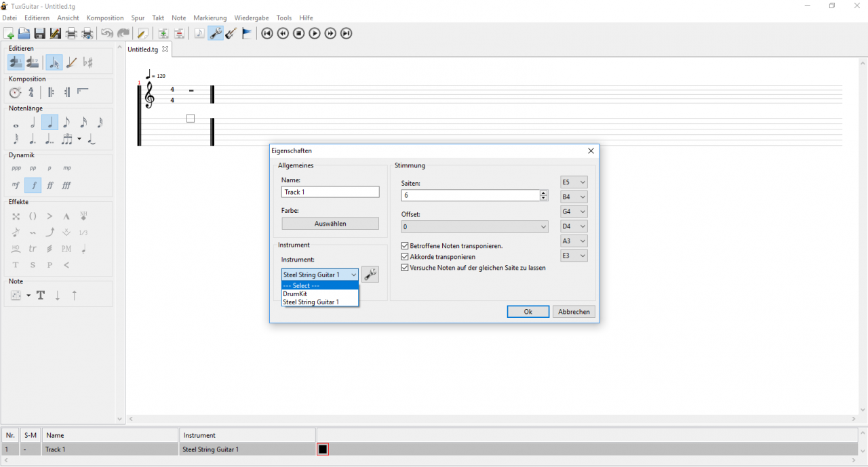
Task: Set dynamic to mezzo-forte mf
Action: pos(16,185)
